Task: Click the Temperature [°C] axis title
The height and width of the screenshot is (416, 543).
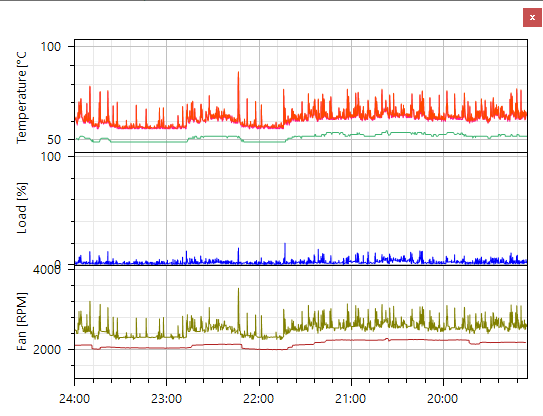Action: pos(21,98)
